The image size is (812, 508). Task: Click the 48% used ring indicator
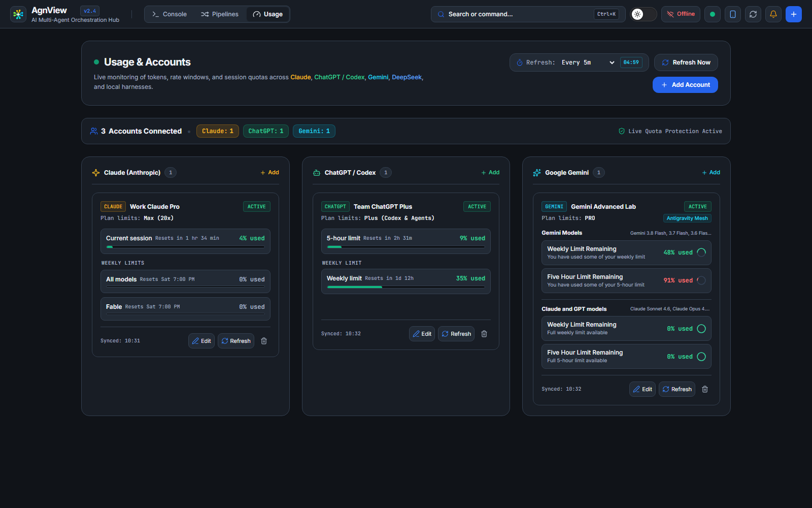coord(701,252)
